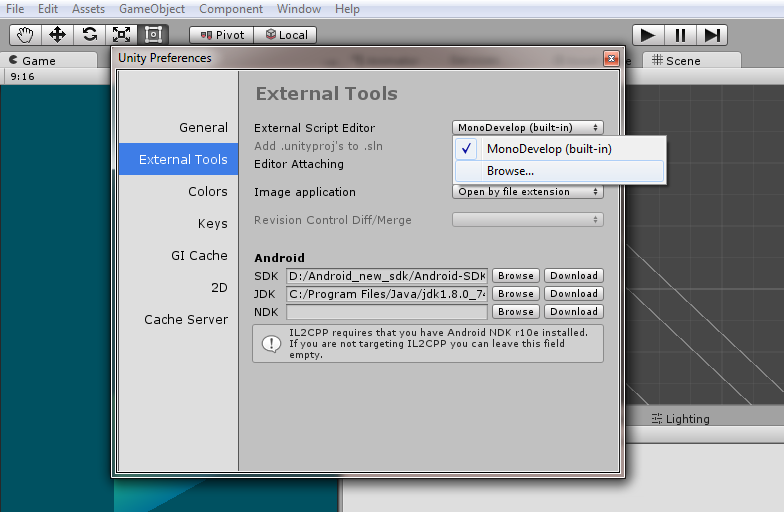This screenshot has width=784, height=512.
Task: Step one frame forward
Action: pyautogui.click(x=712, y=35)
